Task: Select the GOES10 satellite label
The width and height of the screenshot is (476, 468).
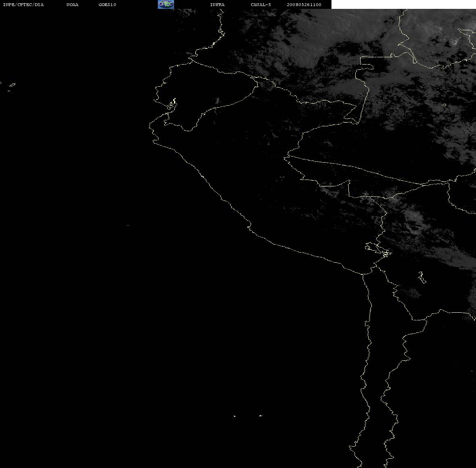Action: (107, 4)
